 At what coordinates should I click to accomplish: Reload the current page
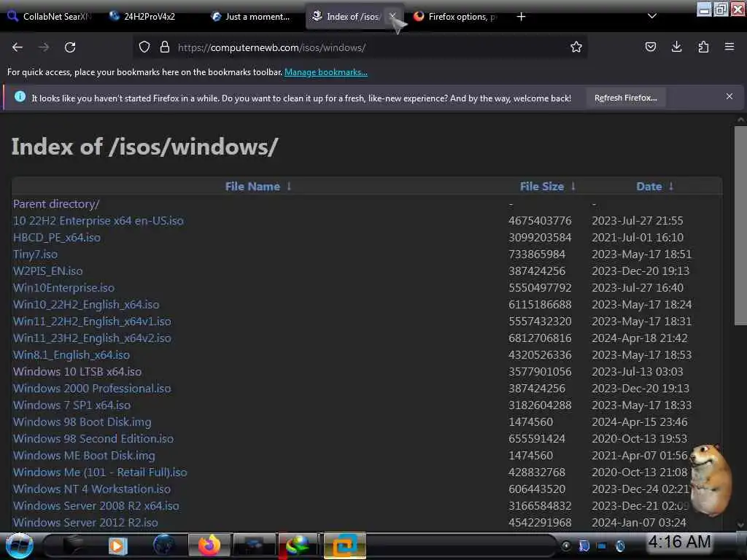pos(70,47)
